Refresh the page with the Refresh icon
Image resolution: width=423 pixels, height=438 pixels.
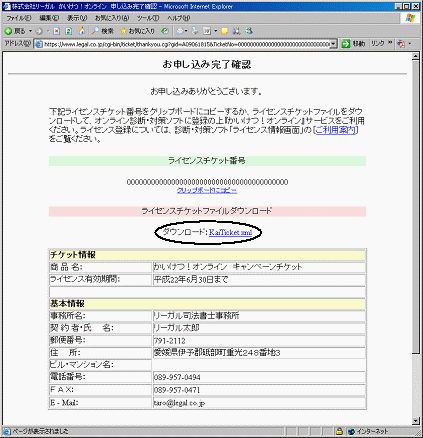tap(69, 31)
